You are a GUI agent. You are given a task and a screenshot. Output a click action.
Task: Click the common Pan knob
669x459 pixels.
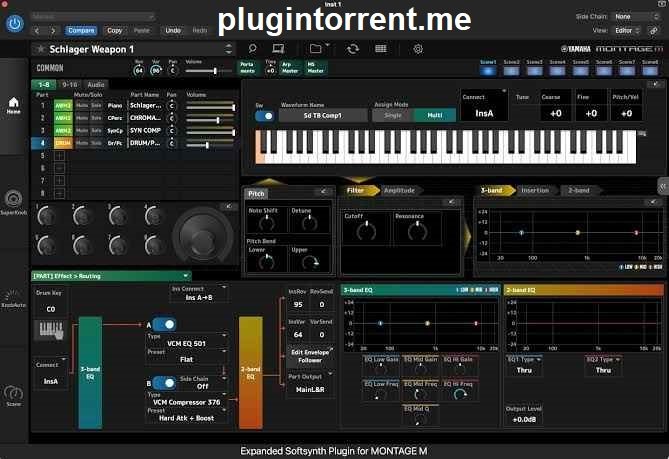click(172, 70)
